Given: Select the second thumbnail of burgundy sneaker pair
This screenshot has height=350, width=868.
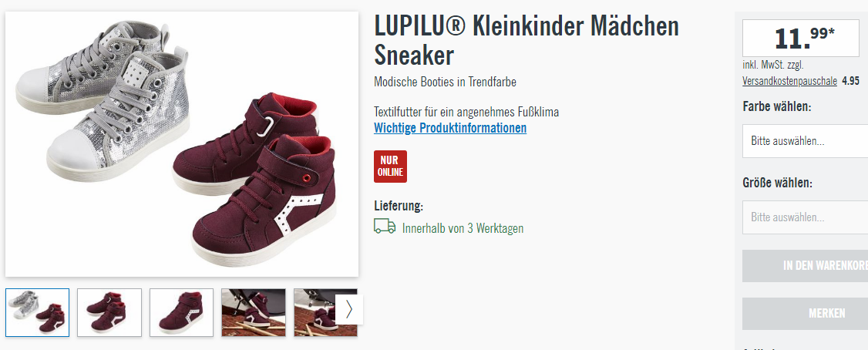Looking at the screenshot, I should 109,312.
